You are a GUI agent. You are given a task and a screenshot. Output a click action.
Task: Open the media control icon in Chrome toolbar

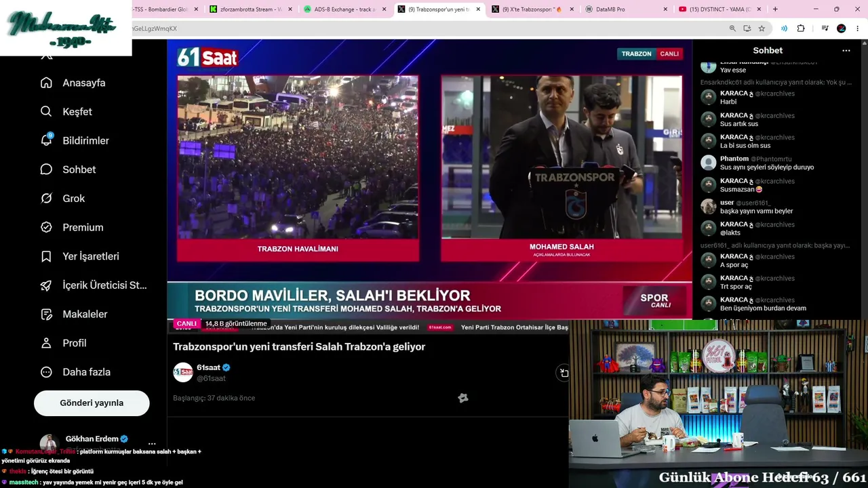point(825,28)
